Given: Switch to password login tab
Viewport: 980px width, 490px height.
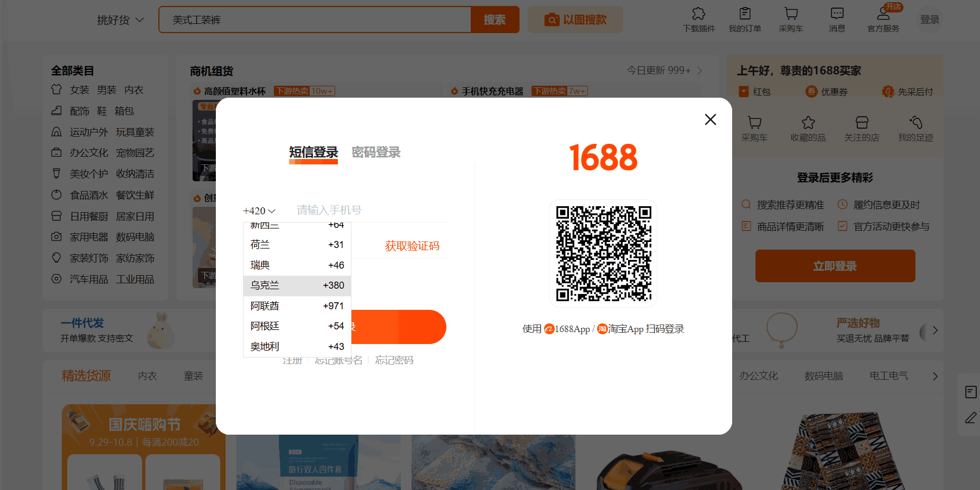Looking at the screenshot, I should point(376,152).
